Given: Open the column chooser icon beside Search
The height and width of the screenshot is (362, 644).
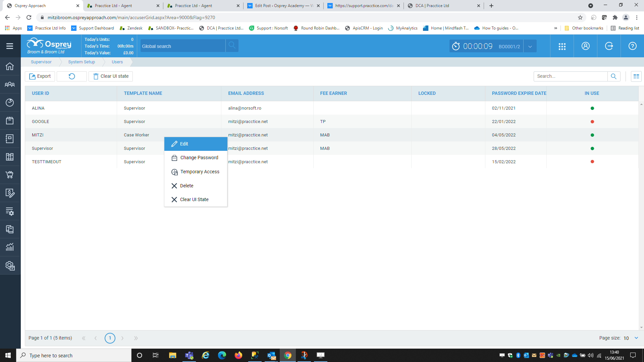Looking at the screenshot, I should coord(636,76).
